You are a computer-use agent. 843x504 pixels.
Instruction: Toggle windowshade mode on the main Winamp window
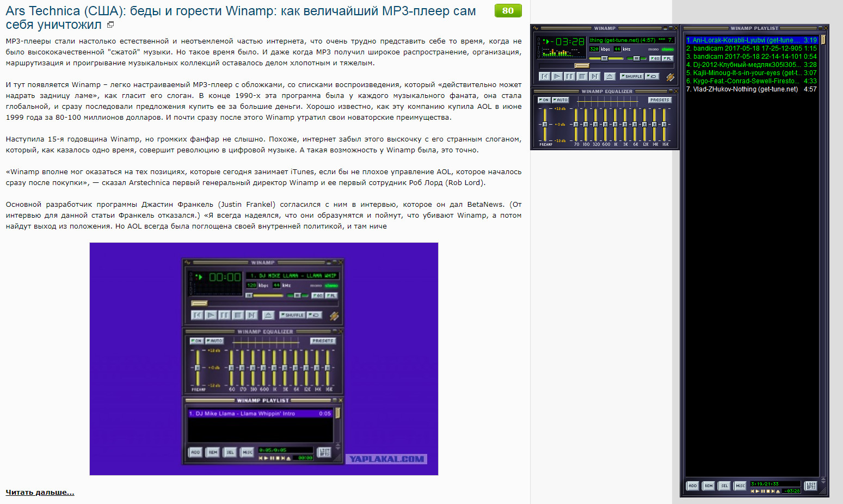point(670,28)
